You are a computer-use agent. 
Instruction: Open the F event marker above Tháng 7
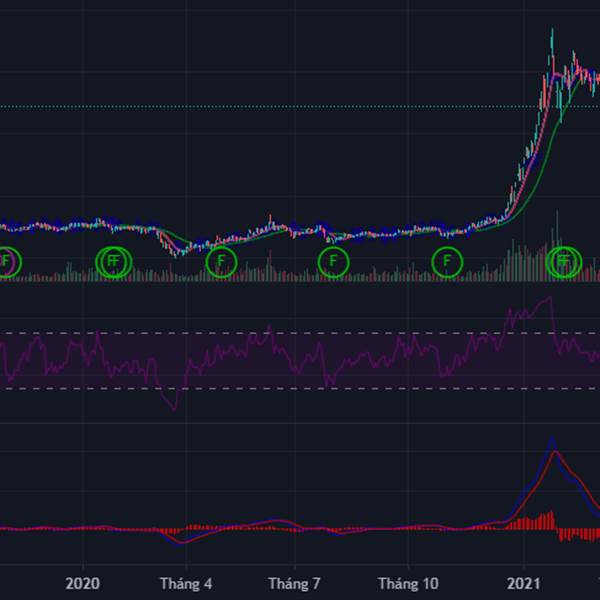coord(333,262)
